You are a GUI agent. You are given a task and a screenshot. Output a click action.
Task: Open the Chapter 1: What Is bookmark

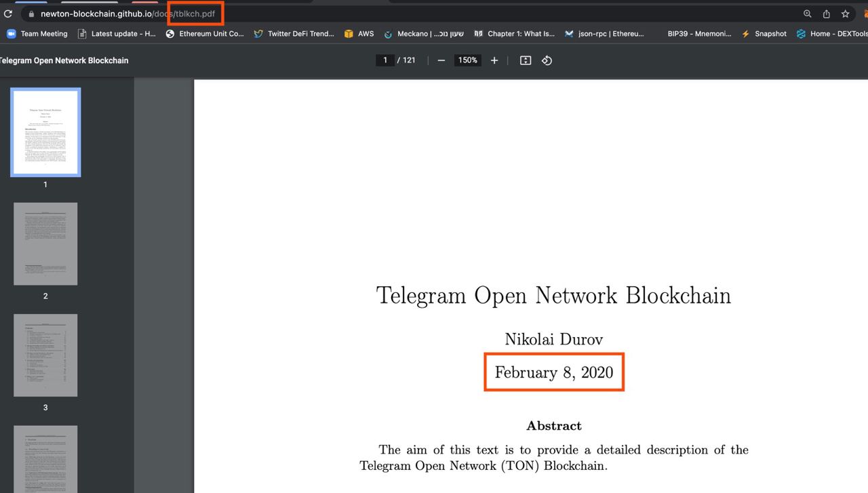click(514, 33)
